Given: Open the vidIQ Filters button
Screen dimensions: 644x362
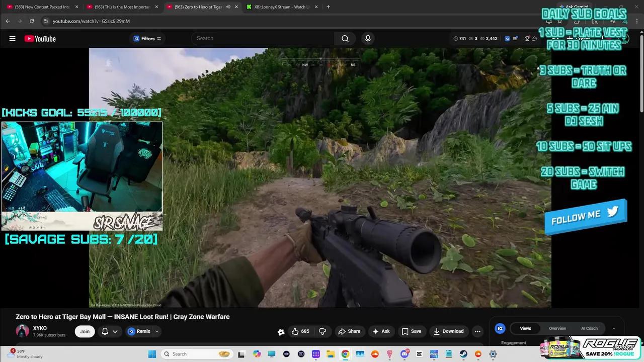Looking at the screenshot, I should 147,39.
